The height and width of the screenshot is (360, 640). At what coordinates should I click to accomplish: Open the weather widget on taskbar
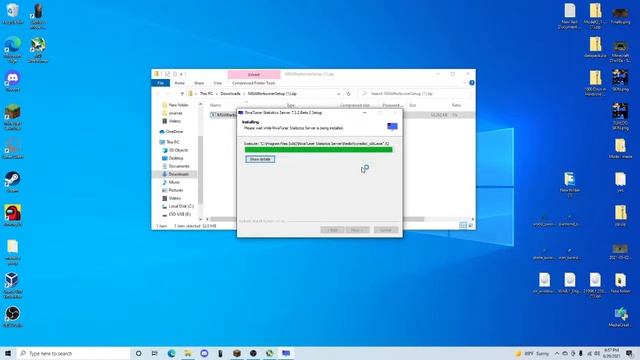[533, 353]
